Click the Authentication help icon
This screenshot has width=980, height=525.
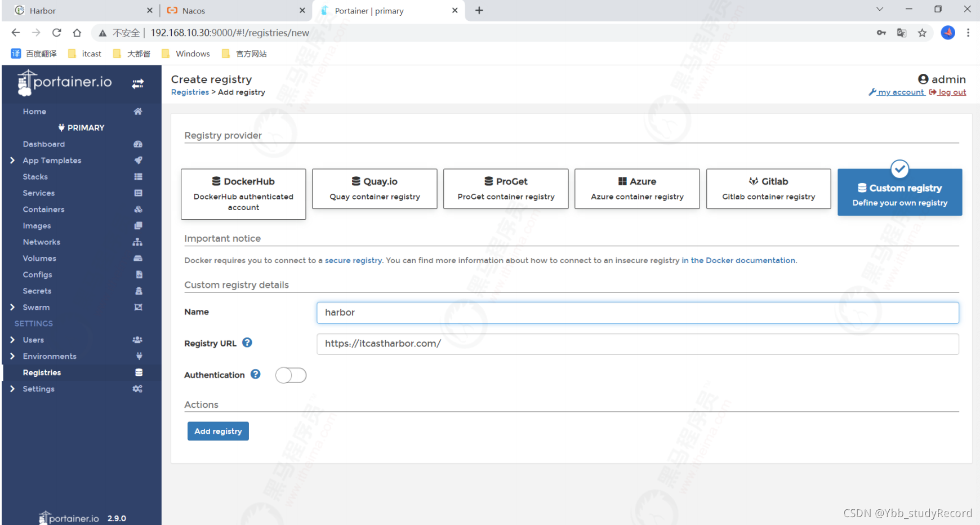coord(256,374)
